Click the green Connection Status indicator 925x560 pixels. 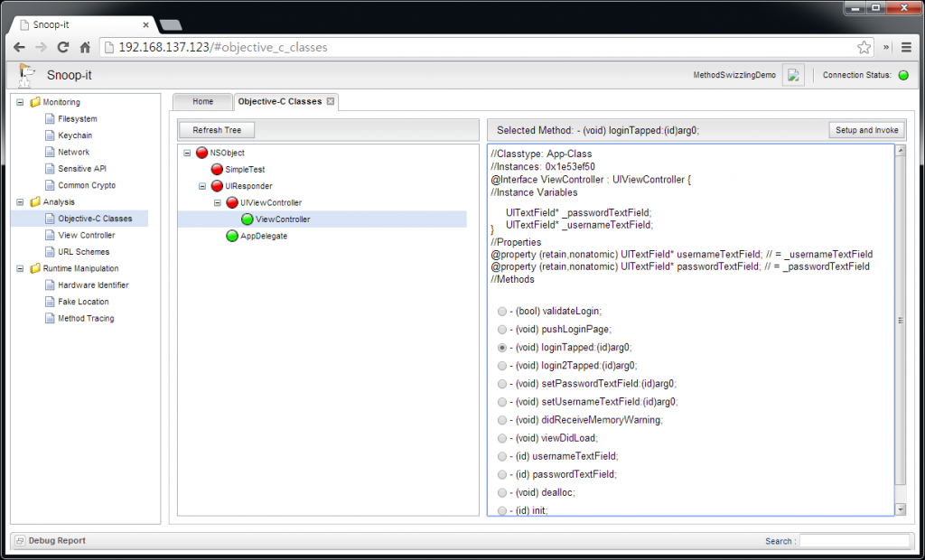[x=902, y=75]
